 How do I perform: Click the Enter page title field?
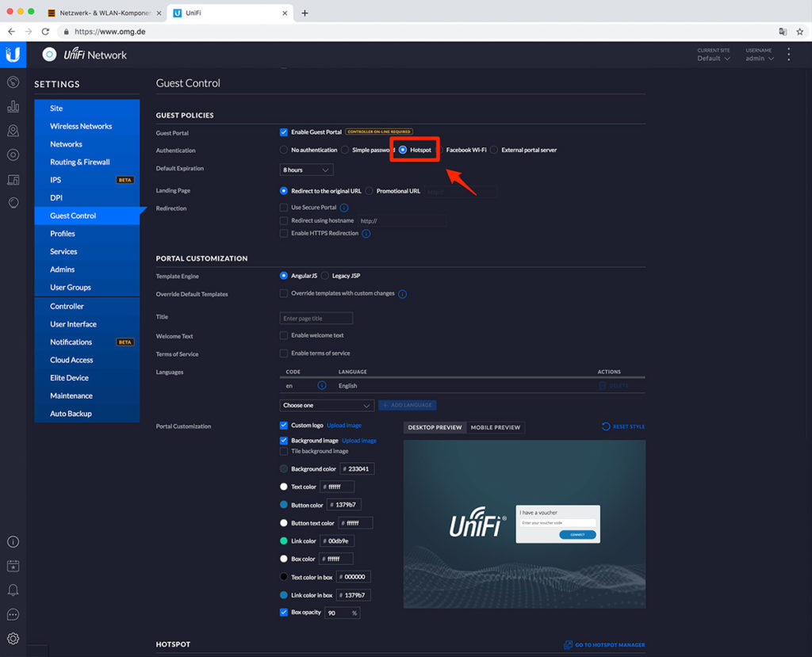316,319
